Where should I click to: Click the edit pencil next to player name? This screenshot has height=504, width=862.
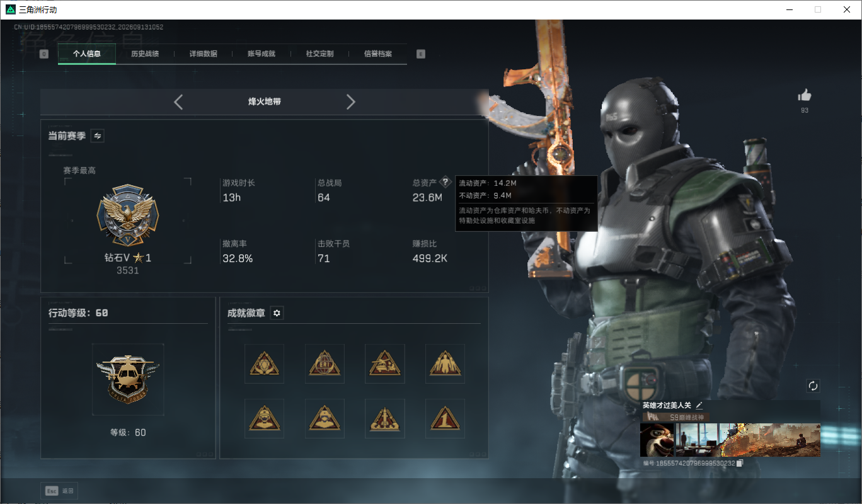tap(699, 405)
